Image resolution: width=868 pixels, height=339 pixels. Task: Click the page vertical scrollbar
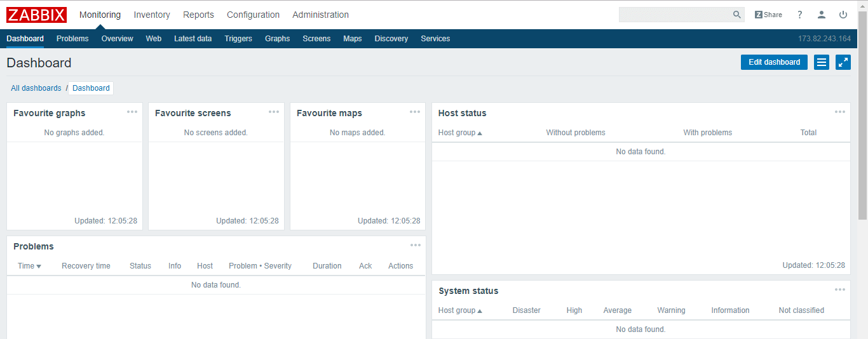862,114
